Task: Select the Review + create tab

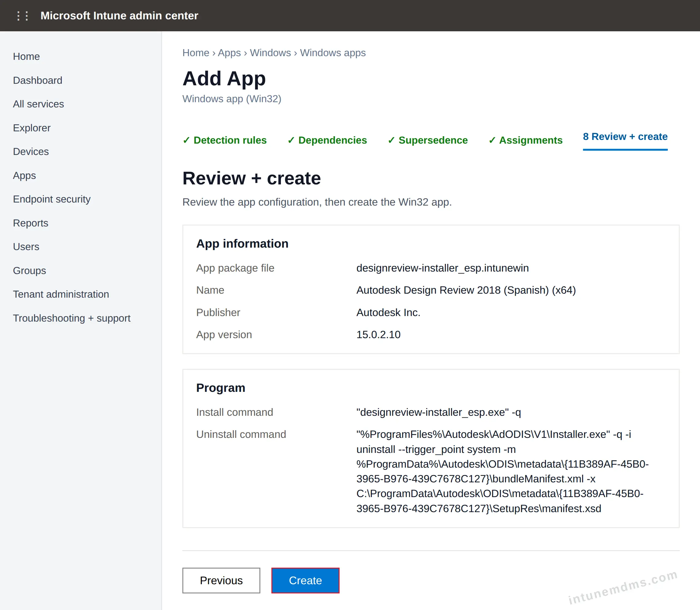Action: click(625, 137)
